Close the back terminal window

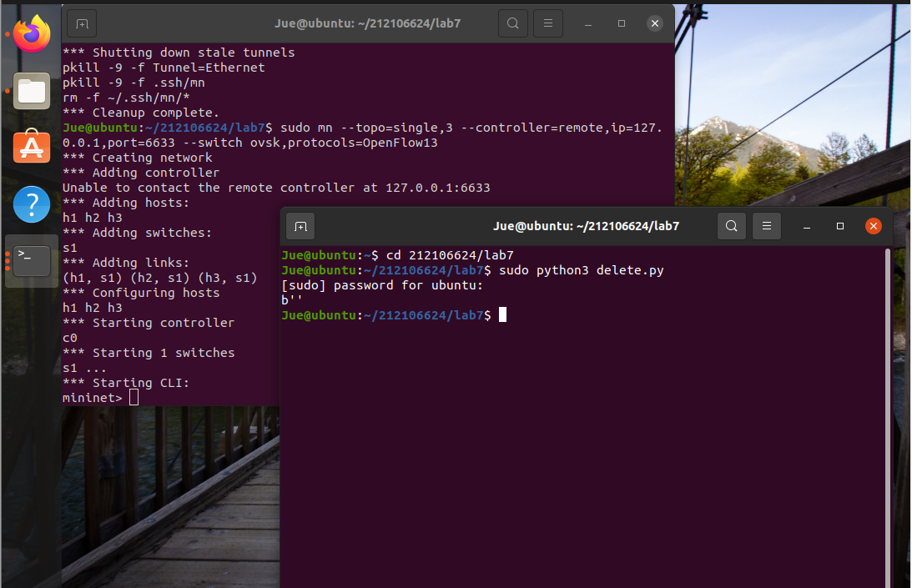tap(655, 23)
